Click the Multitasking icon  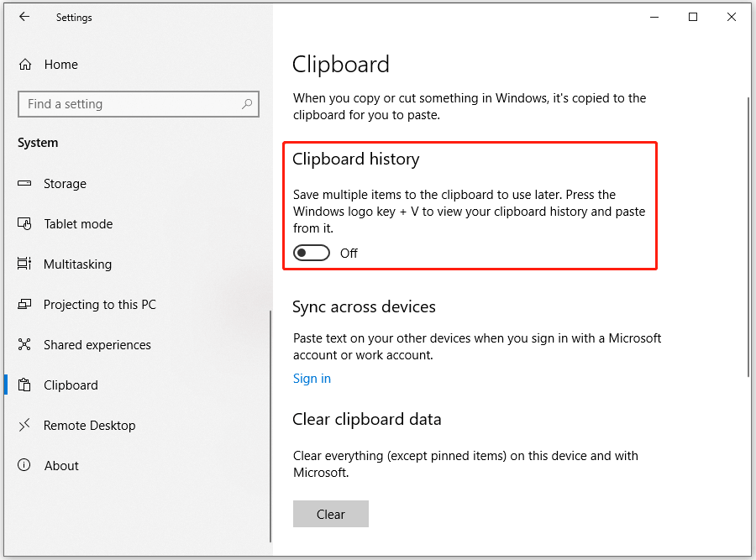point(25,264)
